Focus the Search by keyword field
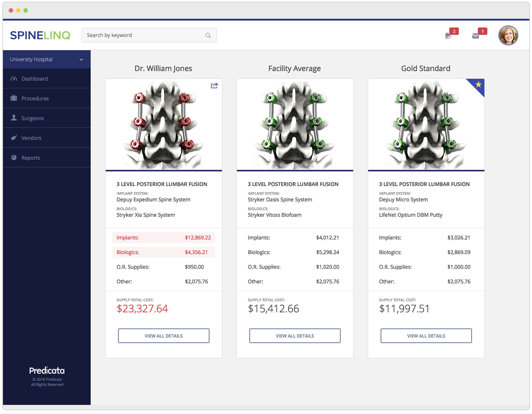Viewport: 532px width, 414px height. (149, 35)
